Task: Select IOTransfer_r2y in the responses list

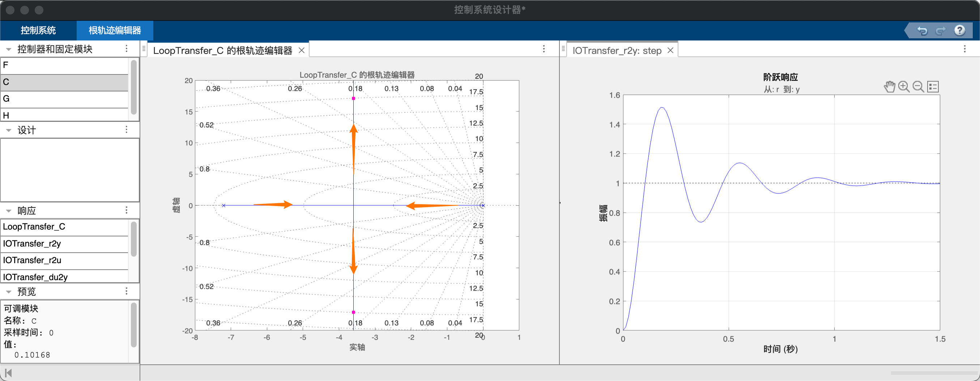Action: click(x=65, y=244)
